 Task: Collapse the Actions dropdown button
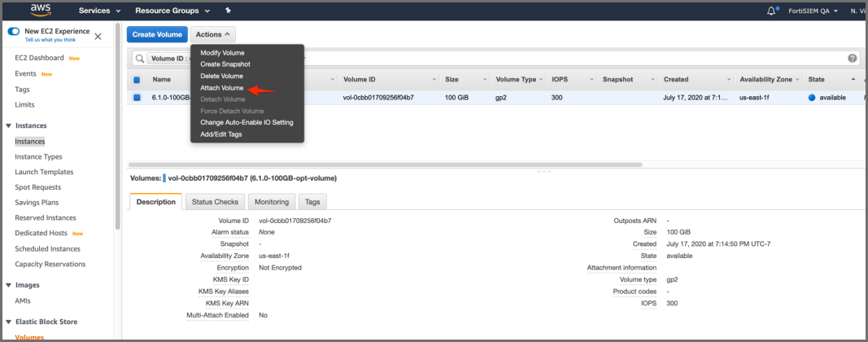pos(213,34)
